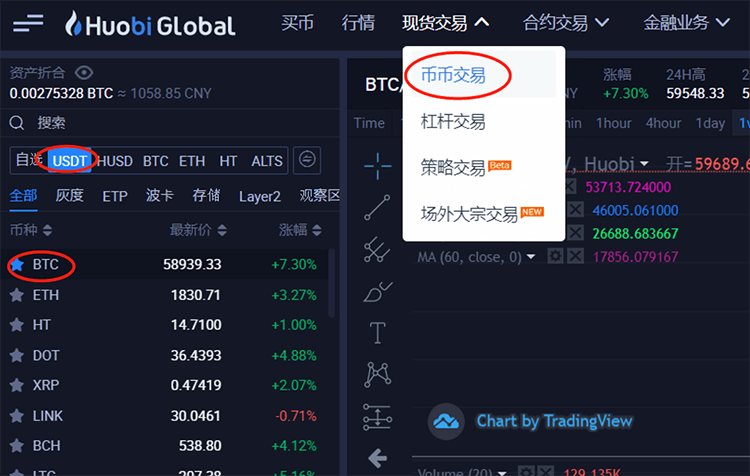
Task: Expand the Volume (20) indicator dropdown
Action: [502, 472]
